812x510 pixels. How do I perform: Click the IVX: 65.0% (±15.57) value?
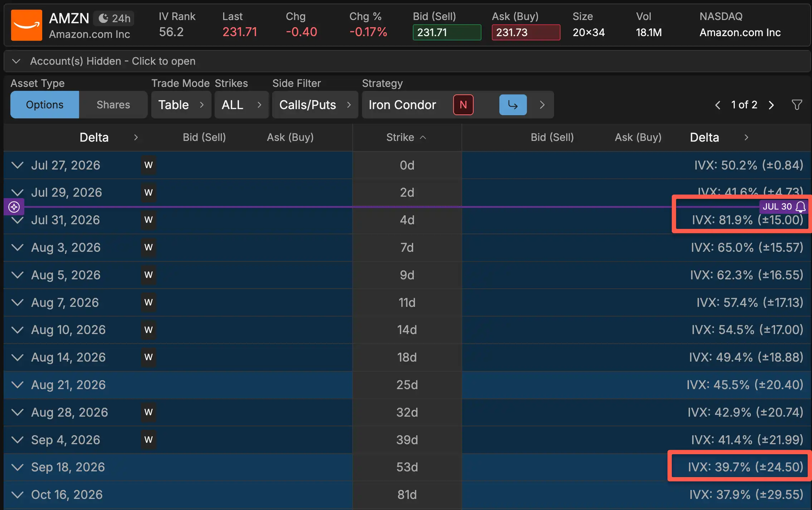747,247
